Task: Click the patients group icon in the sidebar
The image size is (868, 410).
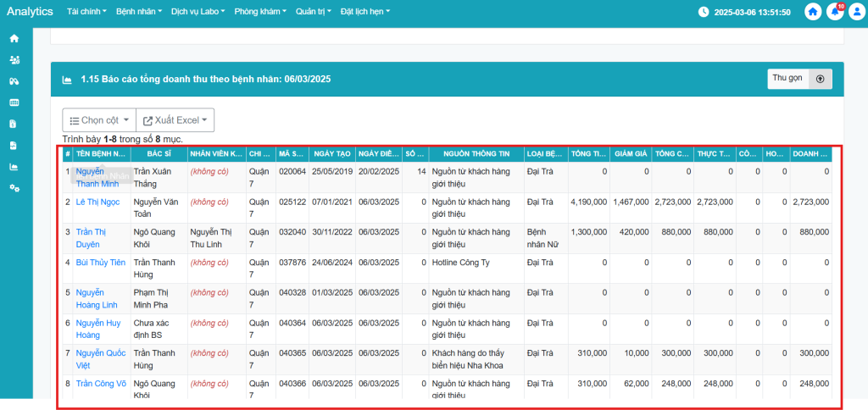Action: coord(14,60)
